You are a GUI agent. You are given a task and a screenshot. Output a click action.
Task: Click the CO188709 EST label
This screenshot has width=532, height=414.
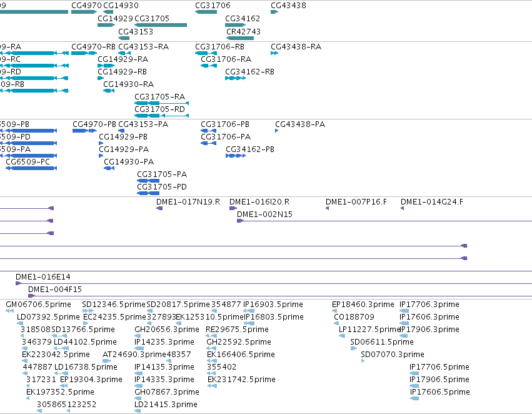point(354,317)
